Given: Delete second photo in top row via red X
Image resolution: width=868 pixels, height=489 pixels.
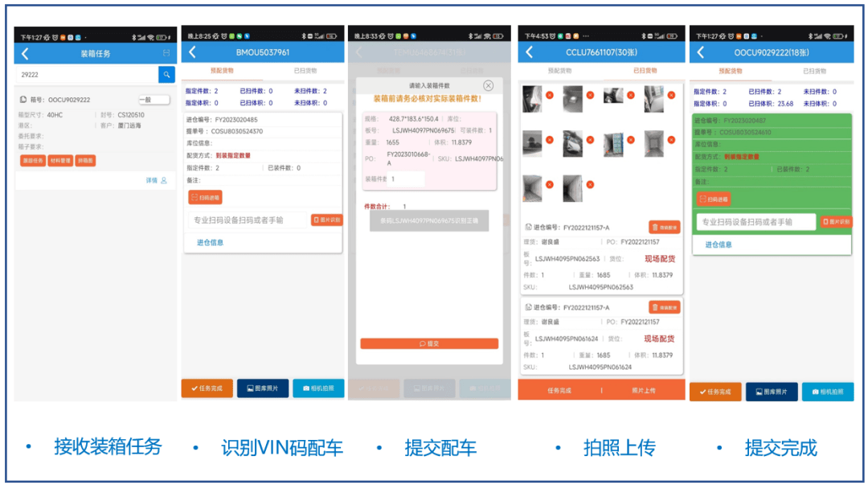Looking at the screenshot, I should coord(590,95).
